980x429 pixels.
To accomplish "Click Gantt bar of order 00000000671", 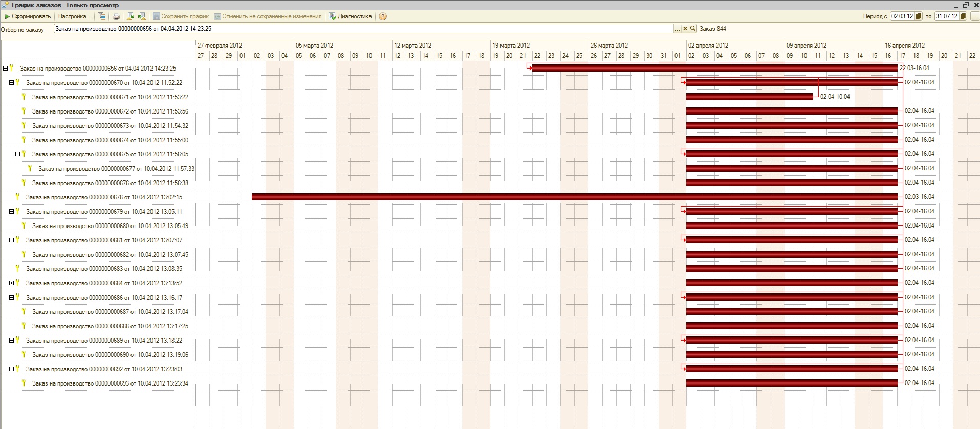I will pyautogui.click(x=750, y=97).
